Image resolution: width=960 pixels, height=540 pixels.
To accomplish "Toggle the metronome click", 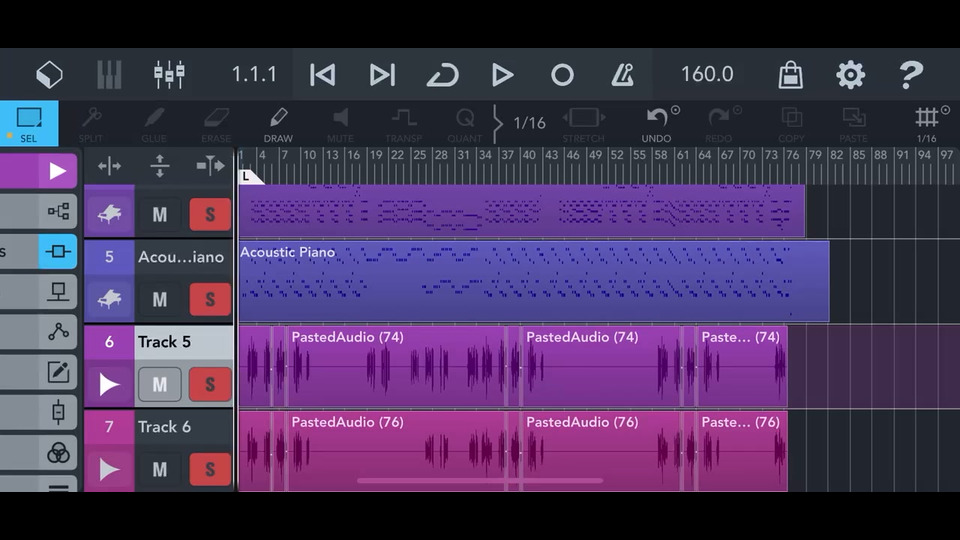I will (622, 75).
